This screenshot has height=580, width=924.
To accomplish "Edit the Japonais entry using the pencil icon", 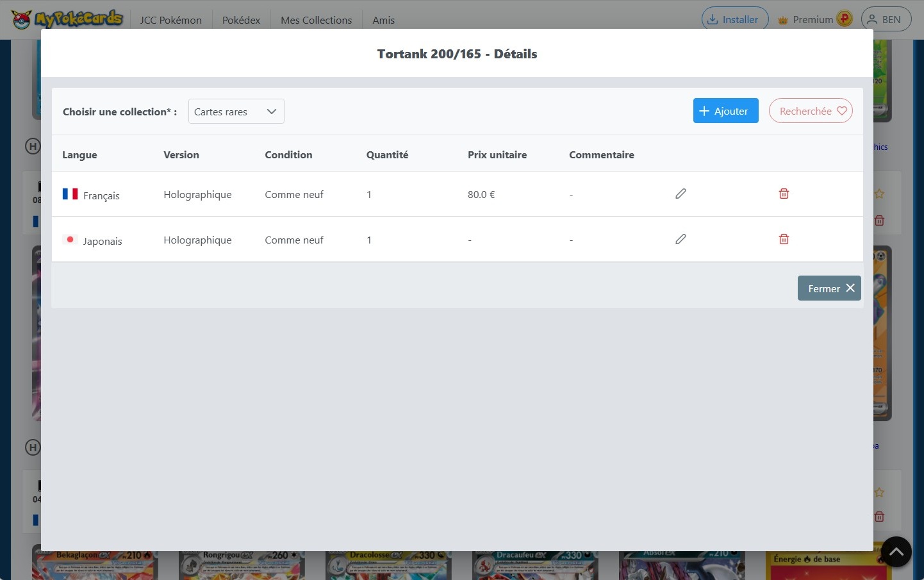I will coord(681,239).
